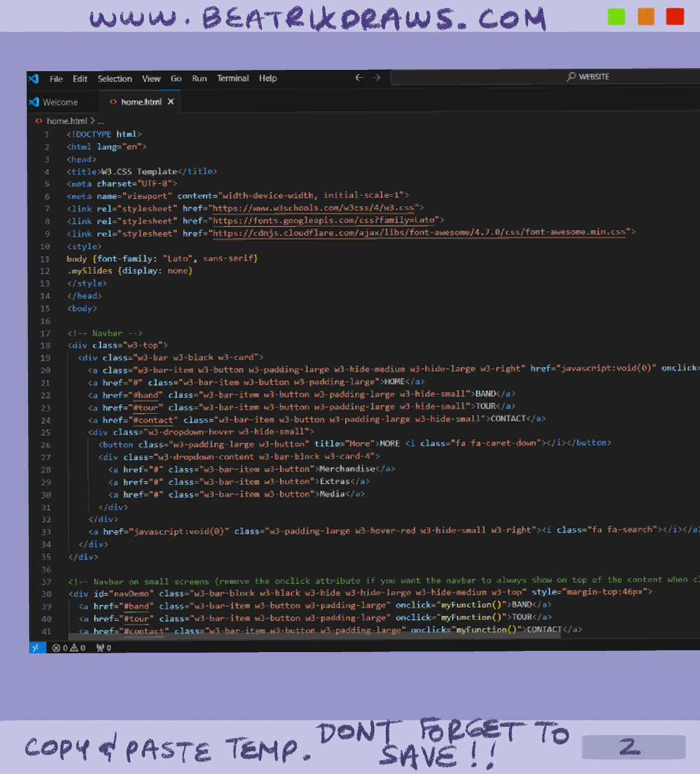Click line number 10 at the style tag
Screen dimensions: 700x774
[45, 246]
